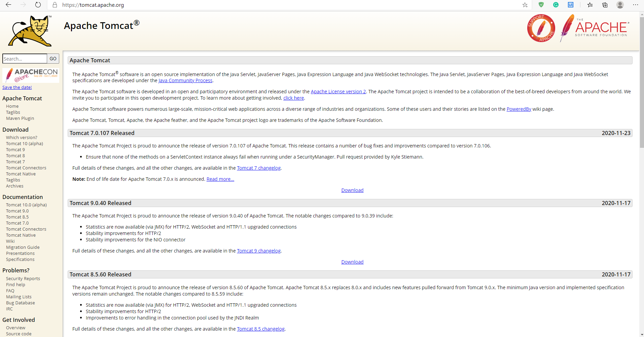
Task: Open the Save the date! link
Action: point(17,87)
